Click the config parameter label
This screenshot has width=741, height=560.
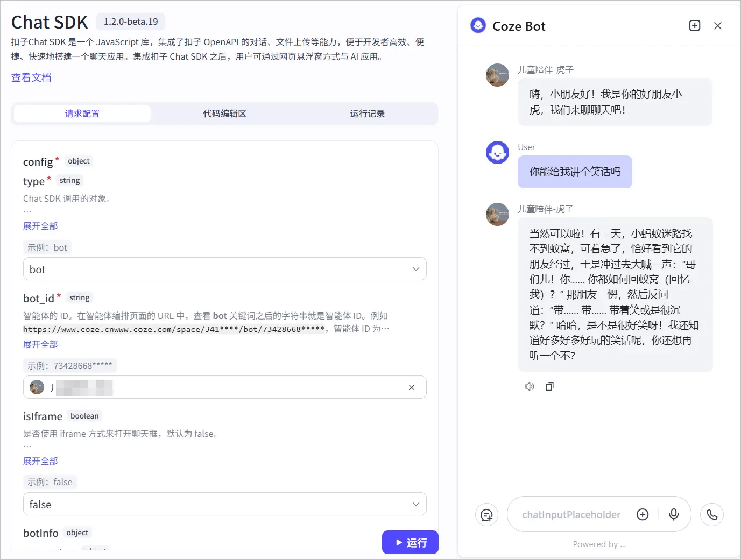[38, 162]
